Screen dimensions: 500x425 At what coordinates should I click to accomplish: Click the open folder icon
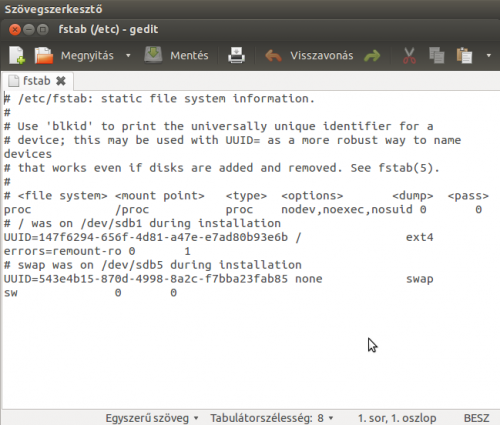44,55
